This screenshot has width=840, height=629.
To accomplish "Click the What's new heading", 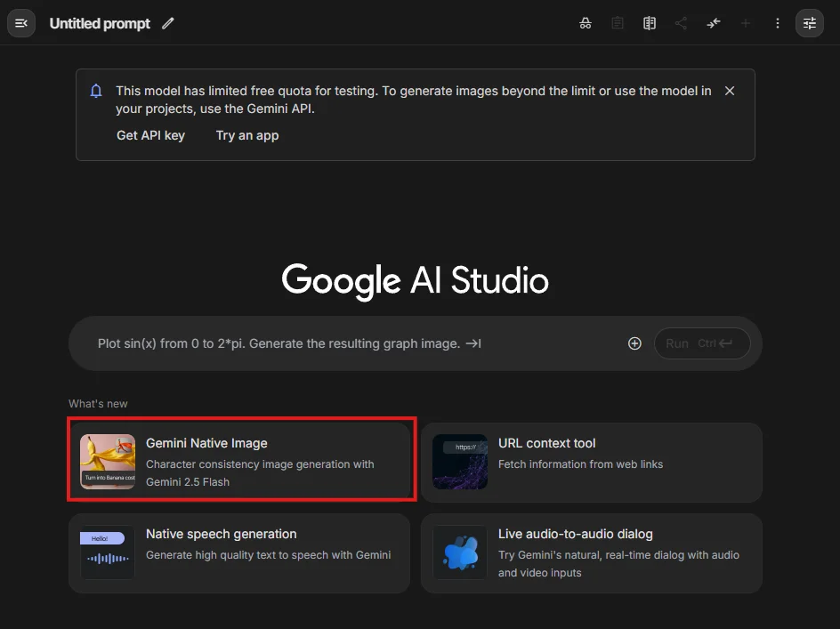I will (98, 403).
